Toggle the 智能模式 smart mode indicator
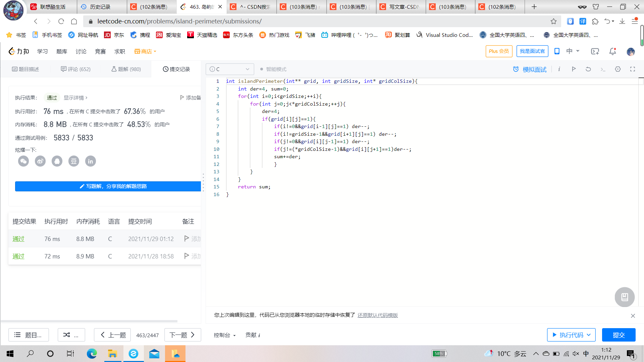The width and height of the screenshot is (644, 362). point(273,69)
